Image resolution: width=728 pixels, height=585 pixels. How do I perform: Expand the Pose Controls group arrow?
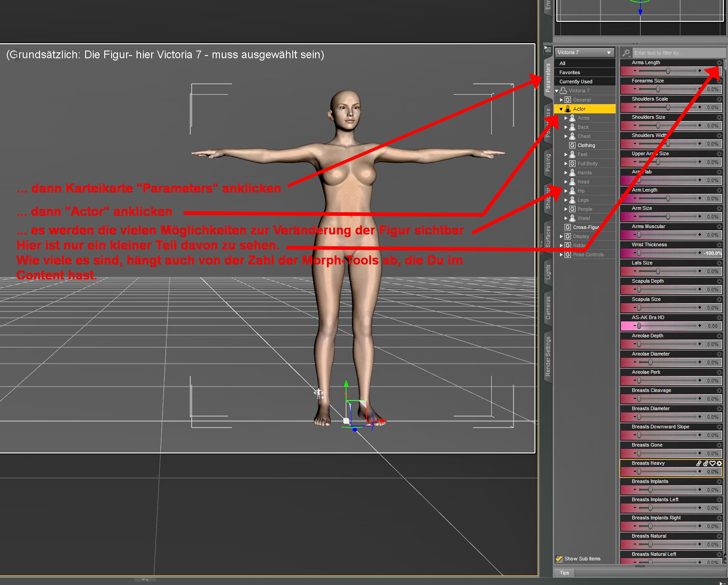point(561,254)
